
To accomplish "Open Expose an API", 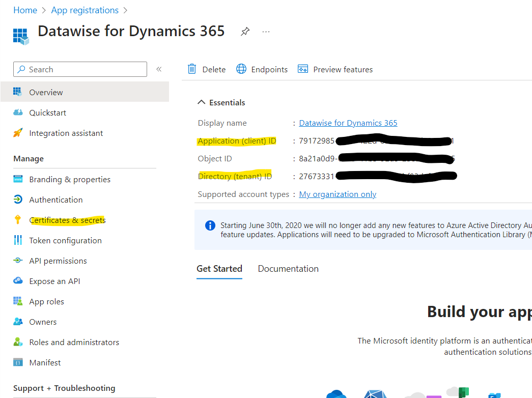I will point(54,281).
